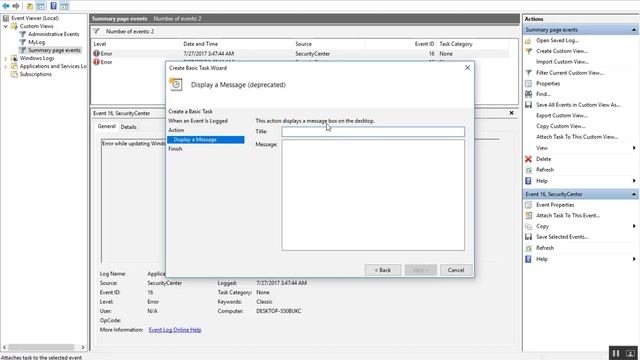Sort by the Level column header
Screen dimensions: 640x360
pyautogui.click(x=100, y=44)
